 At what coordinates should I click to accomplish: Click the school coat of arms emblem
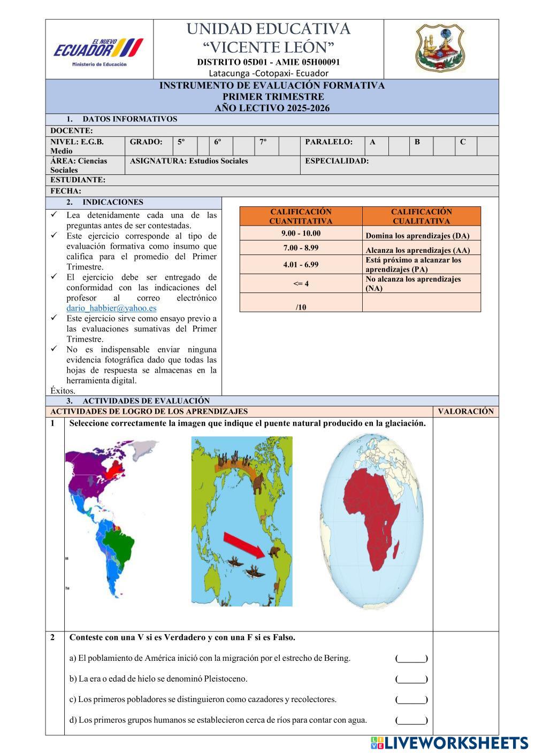pyautogui.click(x=440, y=48)
